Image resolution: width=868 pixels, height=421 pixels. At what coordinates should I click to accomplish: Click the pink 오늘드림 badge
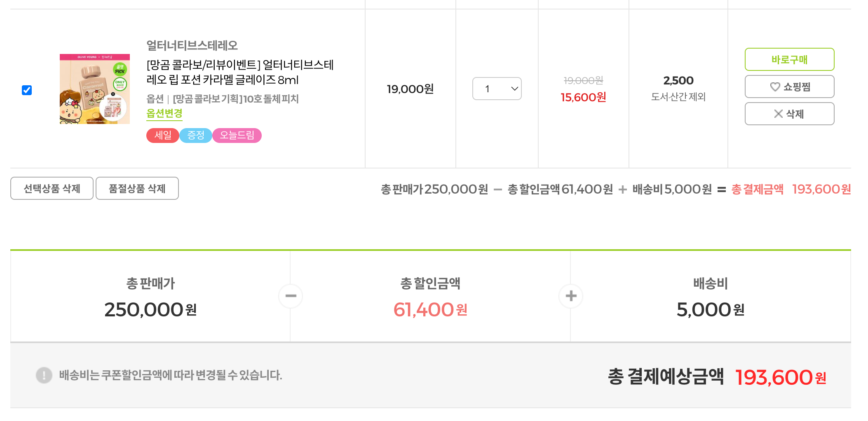(237, 136)
